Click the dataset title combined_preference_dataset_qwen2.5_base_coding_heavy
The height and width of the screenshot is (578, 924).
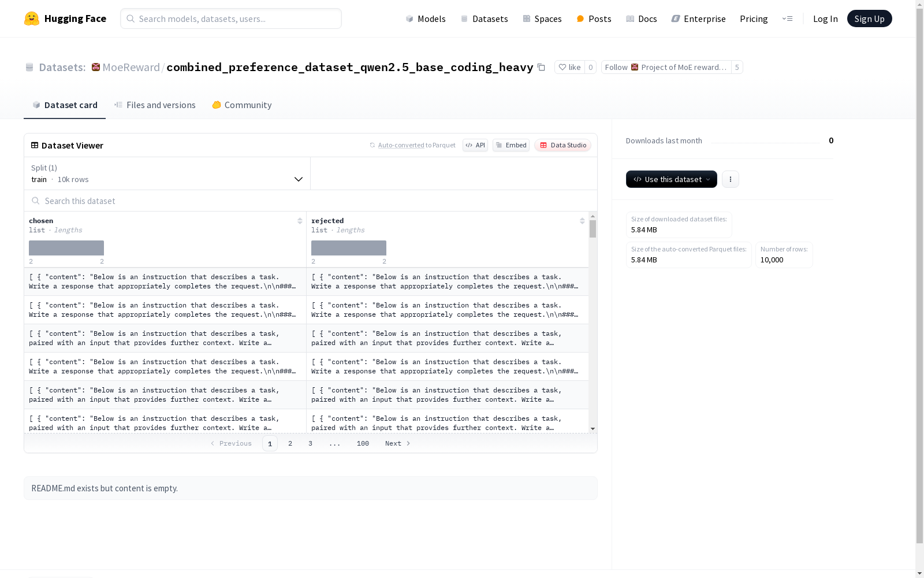pyautogui.click(x=350, y=67)
